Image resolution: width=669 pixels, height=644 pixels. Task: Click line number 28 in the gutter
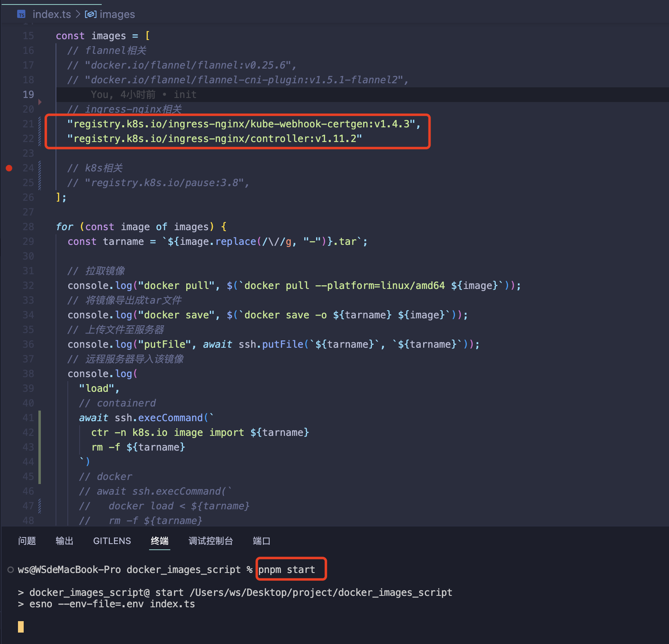pyautogui.click(x=28, y=227)
